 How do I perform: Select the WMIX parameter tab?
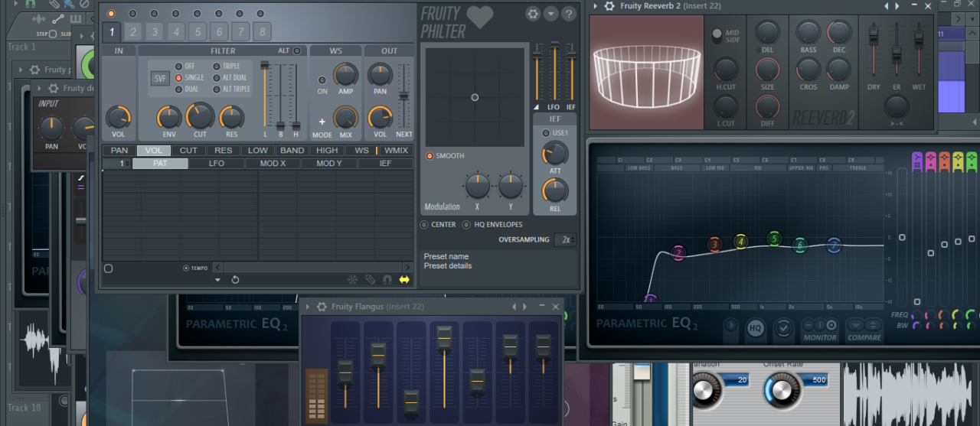pyautogui.click(x=396, y=151)
